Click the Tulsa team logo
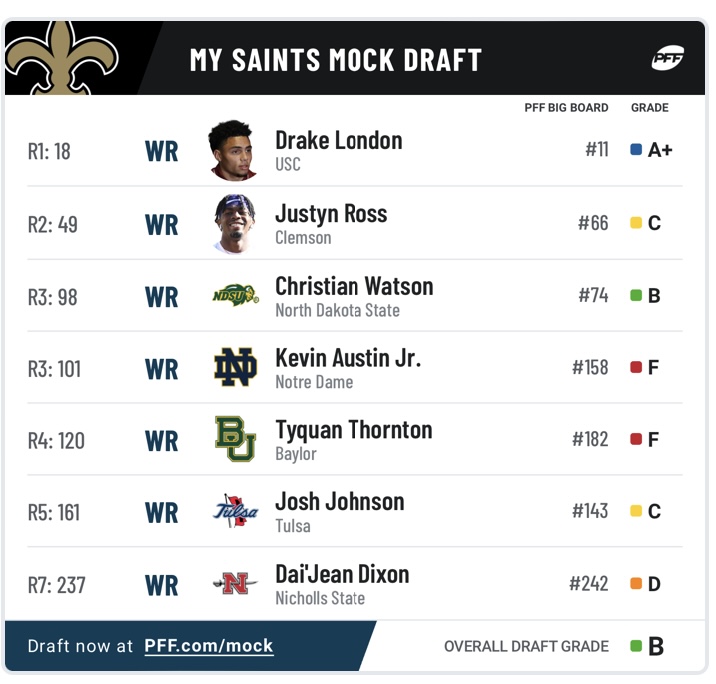 [235, 510]
